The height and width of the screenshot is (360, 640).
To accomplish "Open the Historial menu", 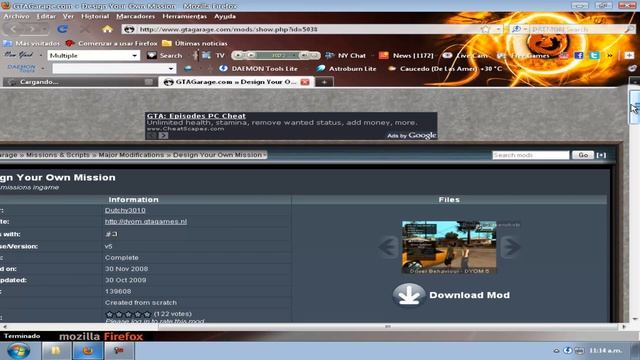I will coord(95,16).
